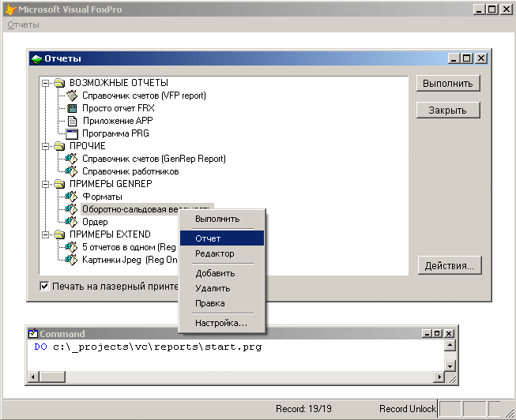Click the Отчеты window title book icon
The image size is (516, 420).
point(37,59)
